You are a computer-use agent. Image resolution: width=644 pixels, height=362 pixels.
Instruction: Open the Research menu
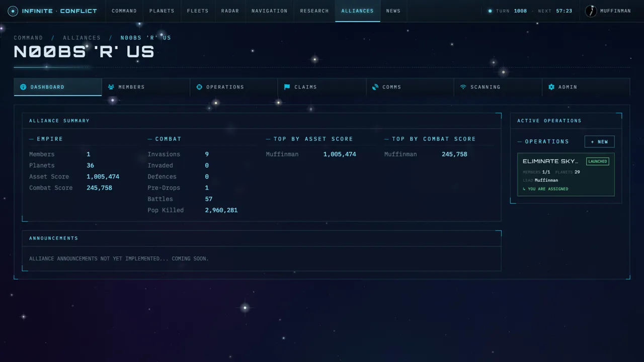(x=314, y=11)
